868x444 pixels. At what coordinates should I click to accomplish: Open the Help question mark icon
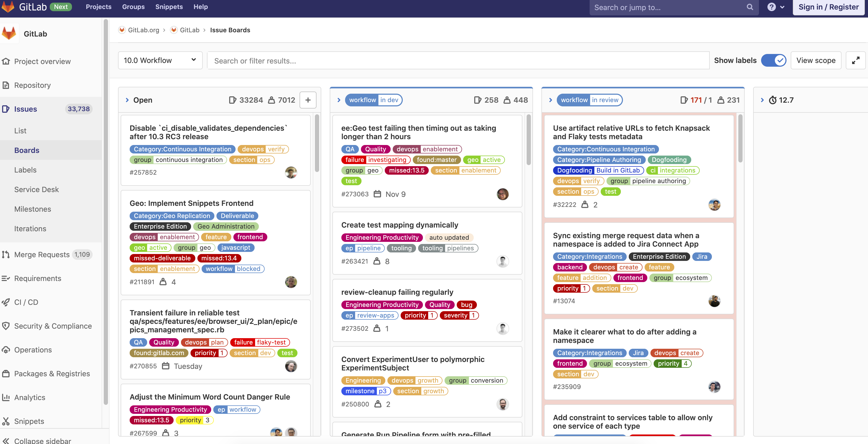click(772, 7)
